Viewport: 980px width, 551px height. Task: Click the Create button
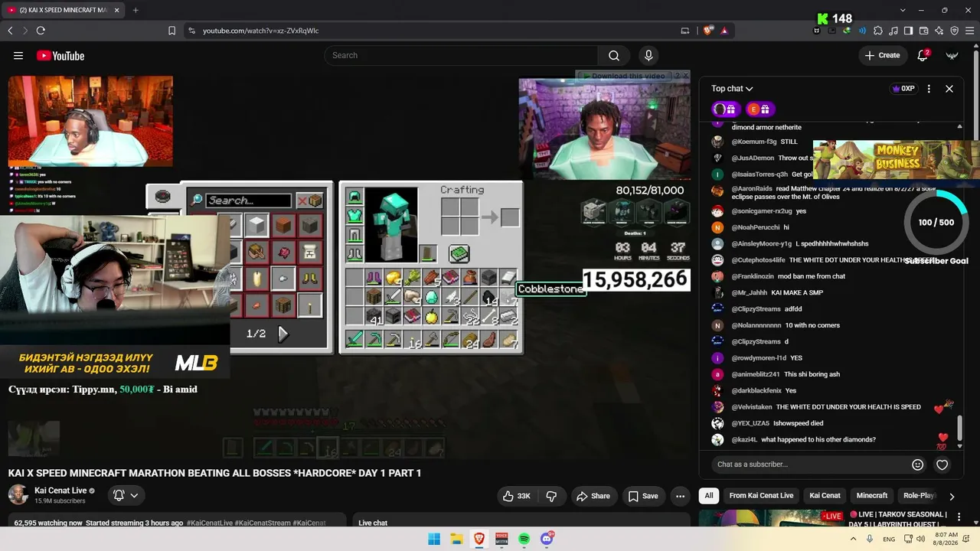click(882, 55)
